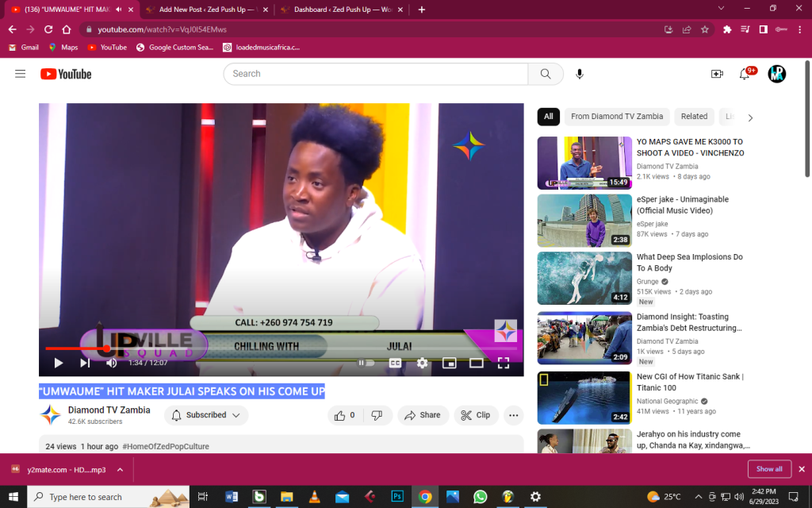Open WhatsApp from taskbar

[480, 497]
